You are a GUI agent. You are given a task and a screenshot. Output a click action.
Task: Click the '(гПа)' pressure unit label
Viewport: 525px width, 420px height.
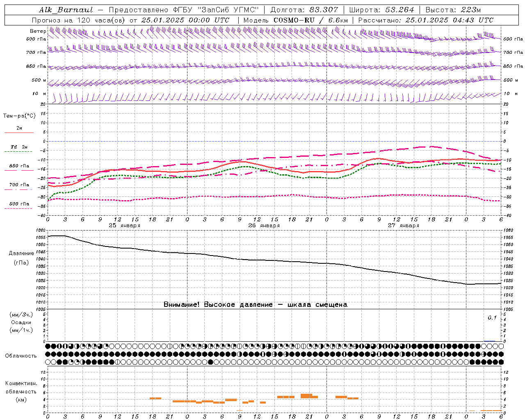pos(21,262)
